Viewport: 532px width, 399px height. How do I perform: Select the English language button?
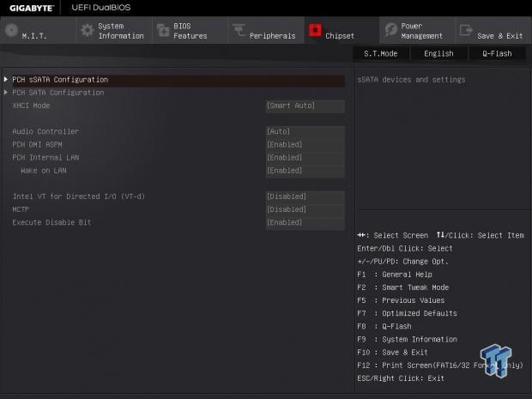click(x=438, y=53)
